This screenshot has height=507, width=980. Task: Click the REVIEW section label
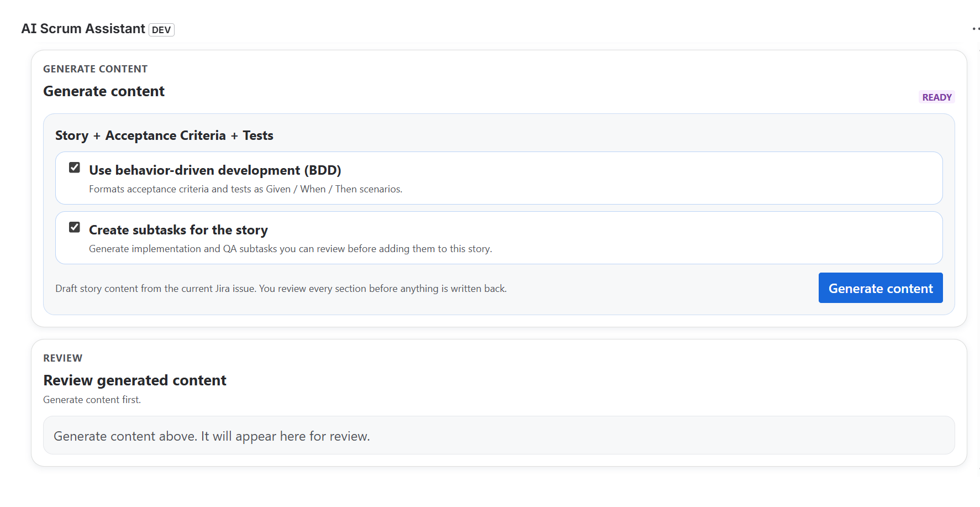[62, 358]
